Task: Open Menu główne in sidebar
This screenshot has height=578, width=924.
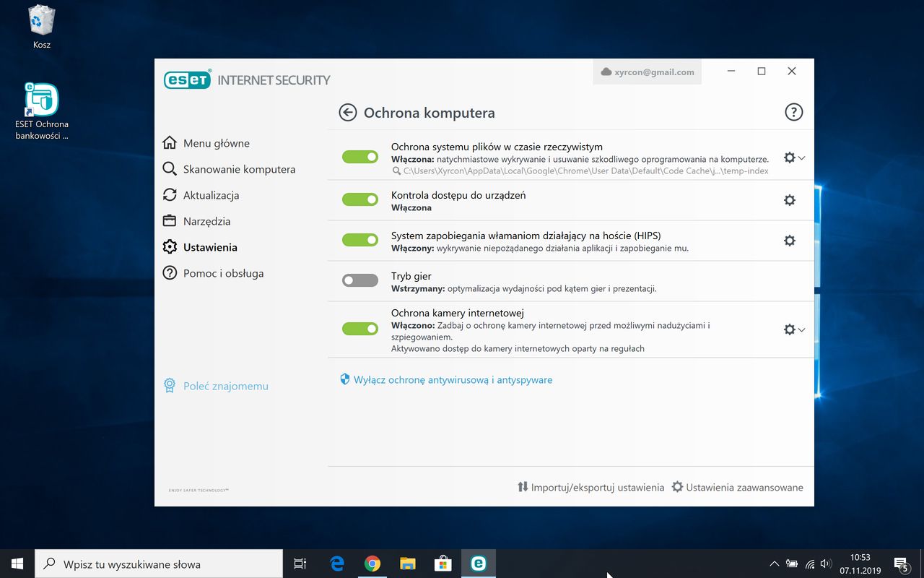Action: coord(206,143)
